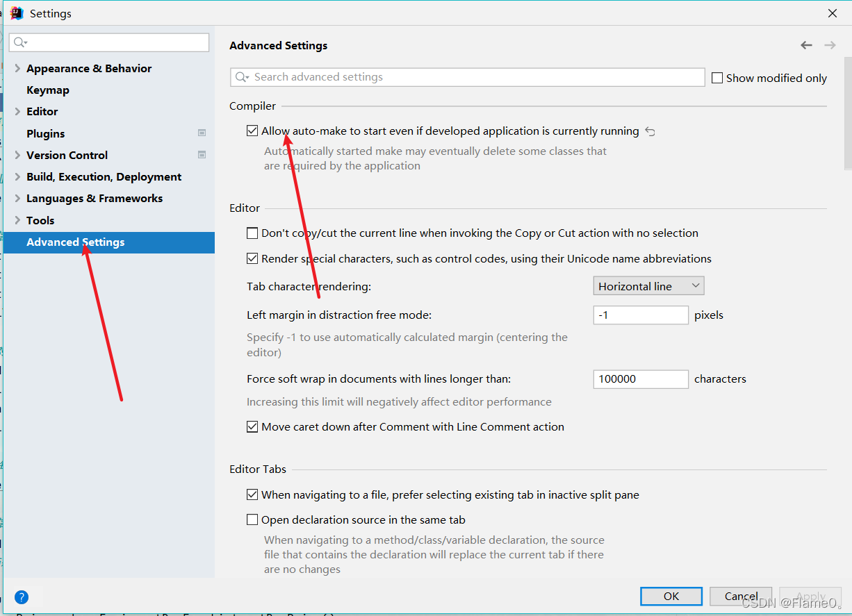The width and height of the screenshot is (852, 616).
Task: Disable Allow auto-make to start checkbox
Action: click(252, 131)
